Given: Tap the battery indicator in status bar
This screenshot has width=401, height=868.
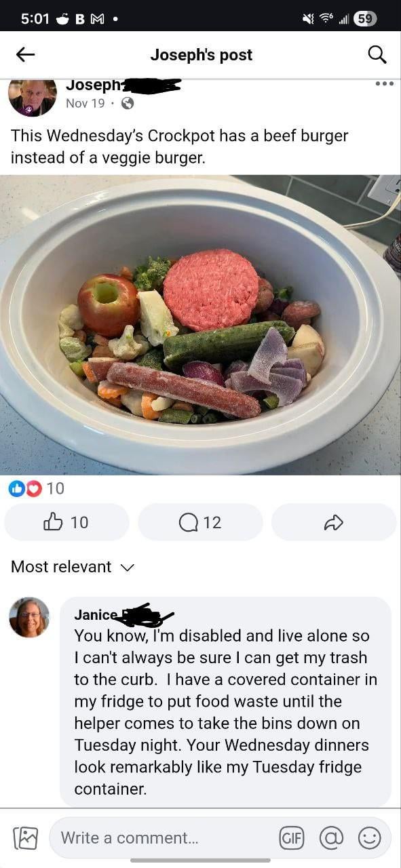Looking at the screenshot, I should pyautogui.click(x=364, y=19).
